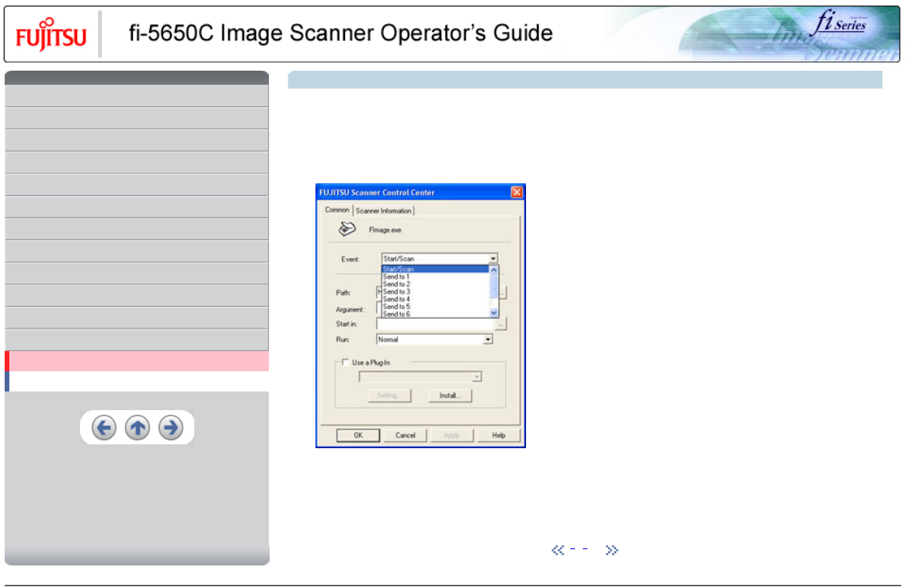Click the Start in text field
The image size is (906, 588).
pyautogui.click(x=435, y=324)
